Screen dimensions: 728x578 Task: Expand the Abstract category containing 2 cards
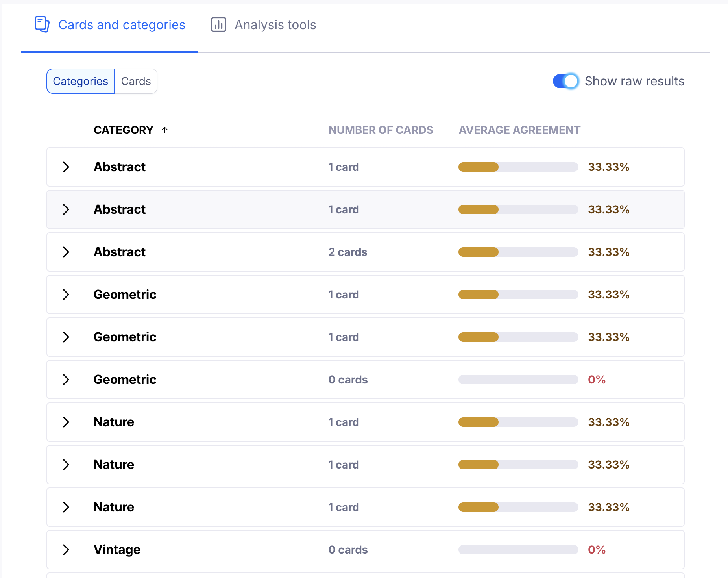(x=66, y=252)
